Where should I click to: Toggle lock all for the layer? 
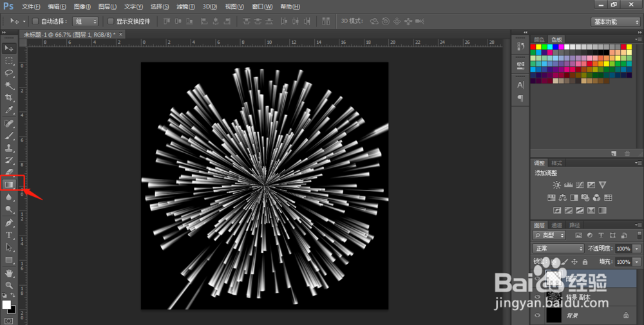[585, 261]
